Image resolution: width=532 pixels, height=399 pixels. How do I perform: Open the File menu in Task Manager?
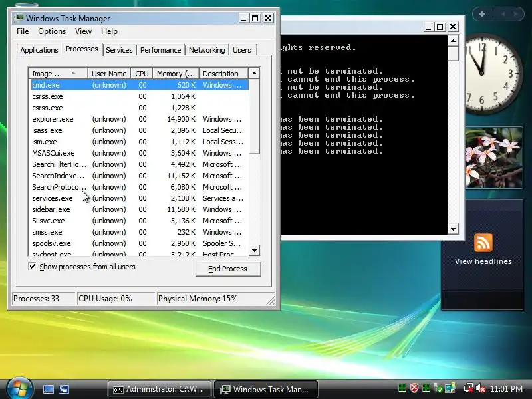pos(23,31)
